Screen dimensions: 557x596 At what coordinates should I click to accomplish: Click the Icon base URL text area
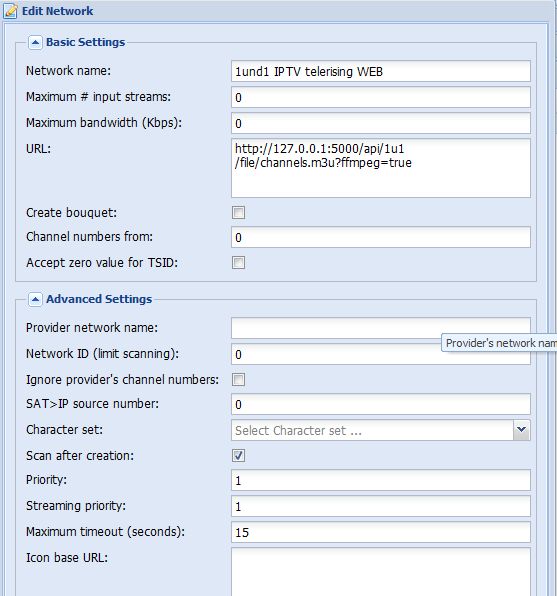[381, 572]
